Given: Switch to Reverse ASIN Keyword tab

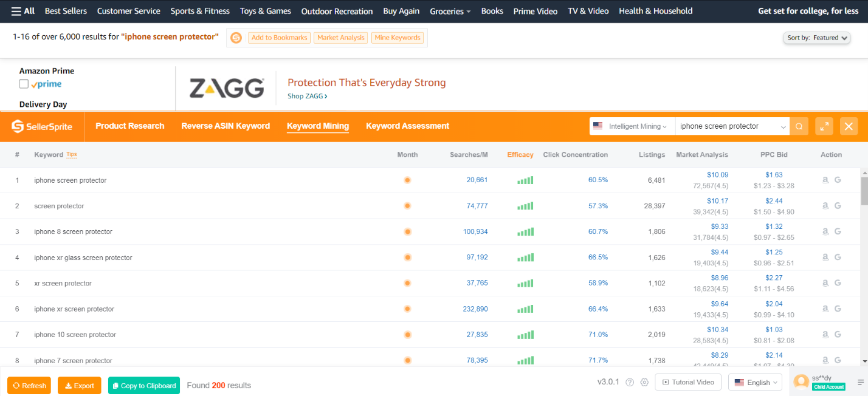Looking at the screenshot, I should (x=226, y=126).
